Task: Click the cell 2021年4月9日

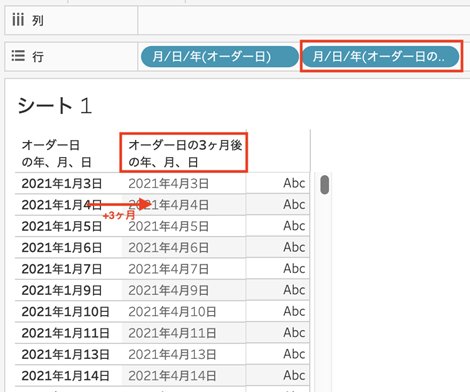Action: point(168,290)
